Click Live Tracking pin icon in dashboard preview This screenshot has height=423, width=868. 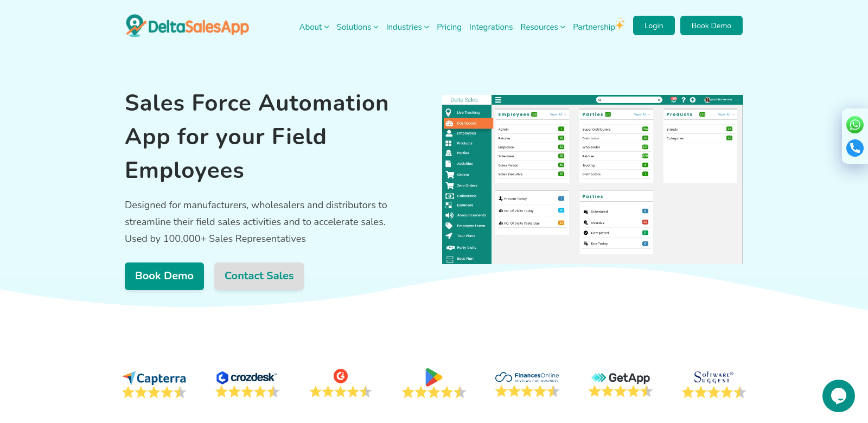[449, 112]
